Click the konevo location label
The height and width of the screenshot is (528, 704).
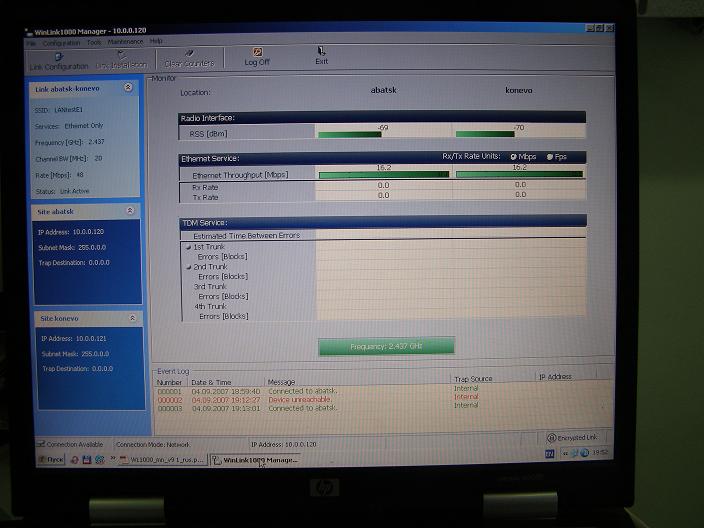[x=519, y=90]
